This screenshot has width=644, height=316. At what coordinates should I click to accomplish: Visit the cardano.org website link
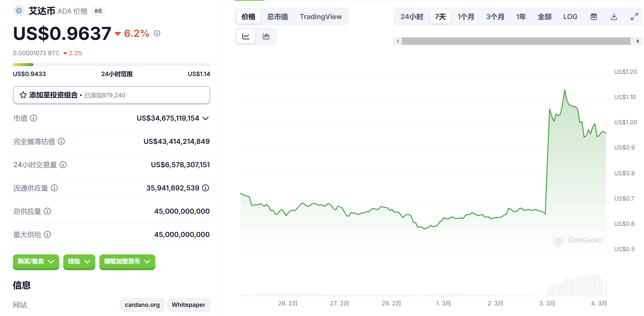142,305
